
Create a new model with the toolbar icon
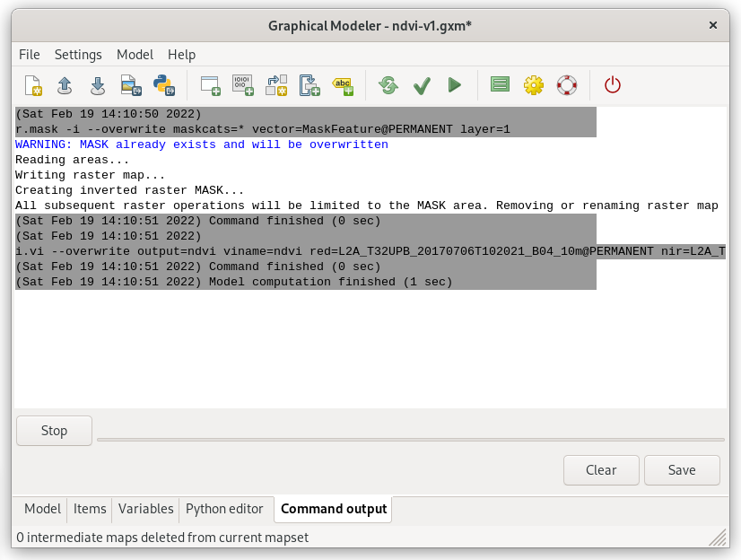[33, 85]
